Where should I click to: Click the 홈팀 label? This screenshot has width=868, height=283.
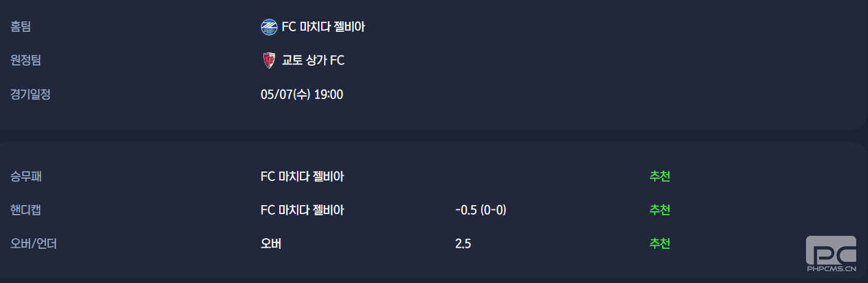[21, 27]
